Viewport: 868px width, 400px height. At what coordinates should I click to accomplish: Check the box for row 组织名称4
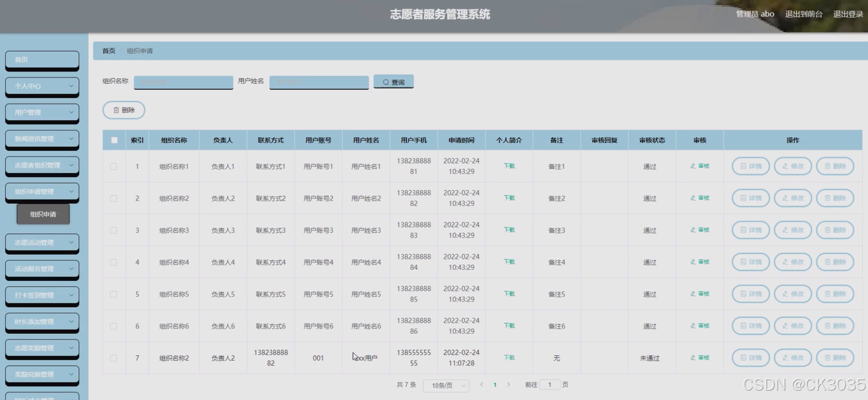pos(114,262)
